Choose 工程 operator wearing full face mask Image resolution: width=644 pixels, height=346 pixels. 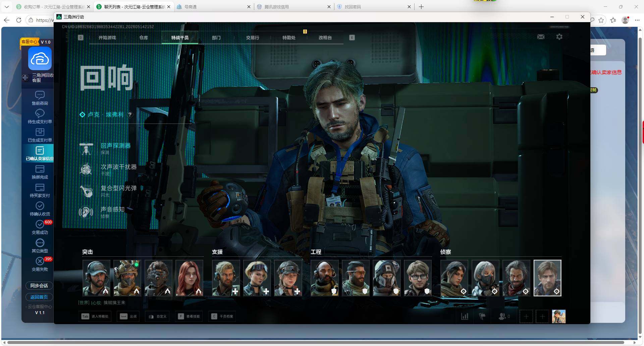[386, 278]
